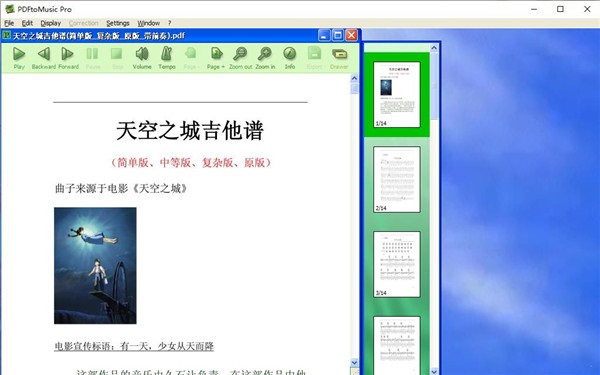Open the greyed Correction menu
Image resolution: width=600 pixels, height=375 pixels.
84,23
